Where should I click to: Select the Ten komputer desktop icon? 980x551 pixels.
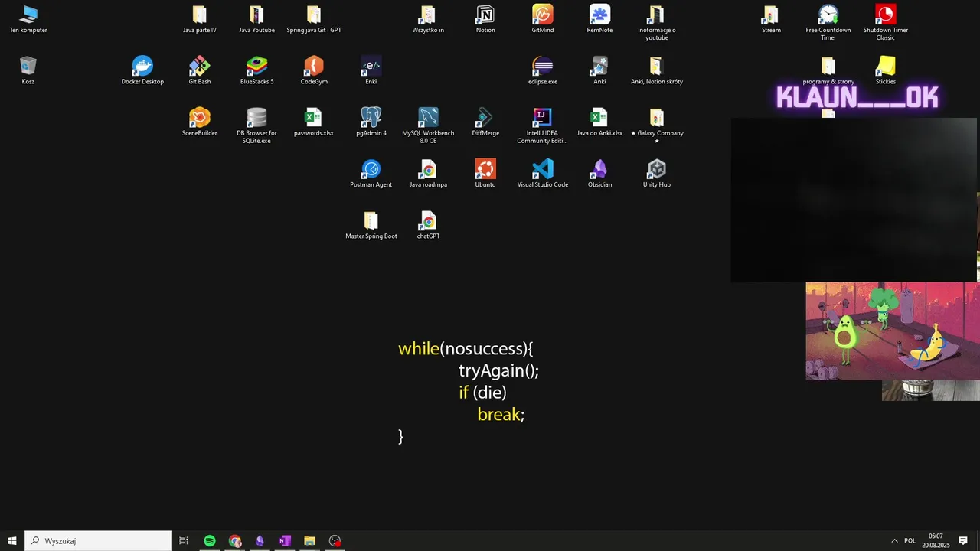click(28, 20)
